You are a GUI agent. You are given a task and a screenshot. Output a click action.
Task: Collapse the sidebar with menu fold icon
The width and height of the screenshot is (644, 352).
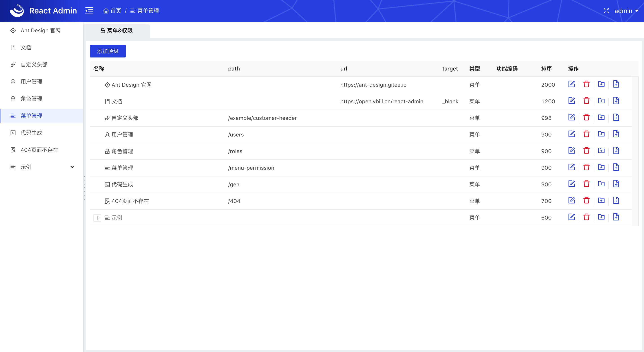(x=89, y=11)
